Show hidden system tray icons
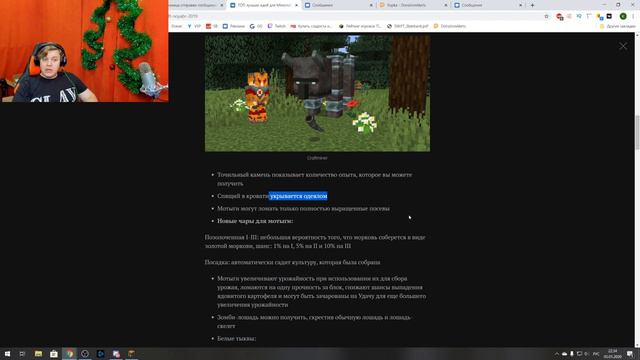This screenshot has height=360, width=640. (x=556, y=354)
